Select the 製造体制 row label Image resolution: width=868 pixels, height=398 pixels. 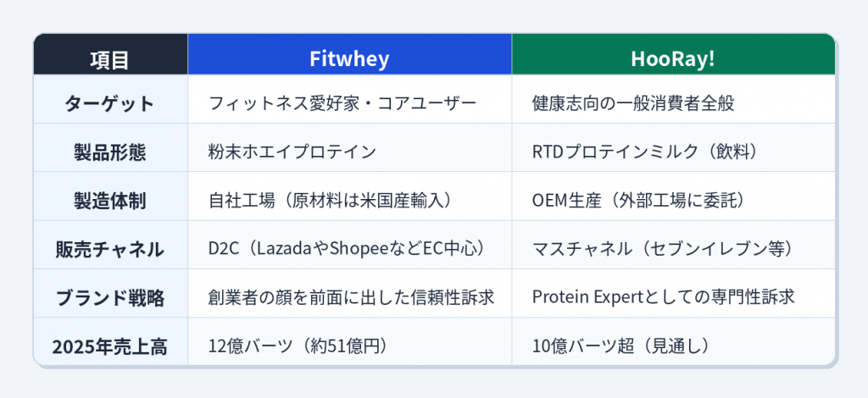110,201
